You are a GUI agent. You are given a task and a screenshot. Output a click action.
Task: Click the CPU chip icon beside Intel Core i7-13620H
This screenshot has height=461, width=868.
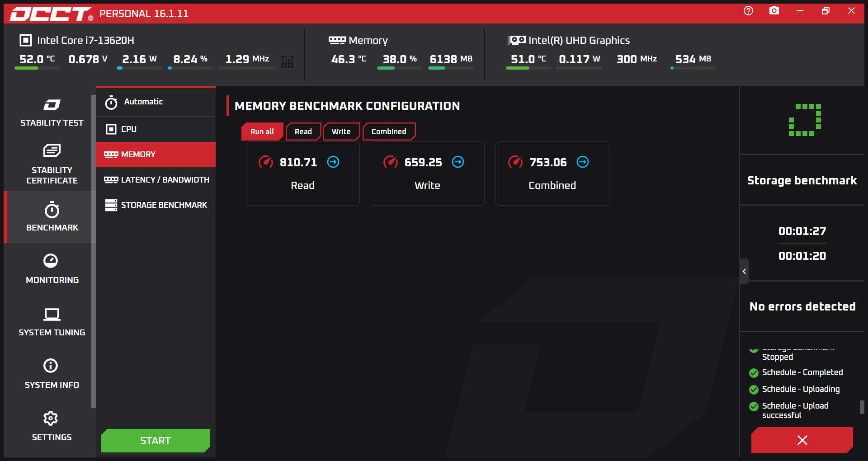pyautogui.click(x=26, y=40)
